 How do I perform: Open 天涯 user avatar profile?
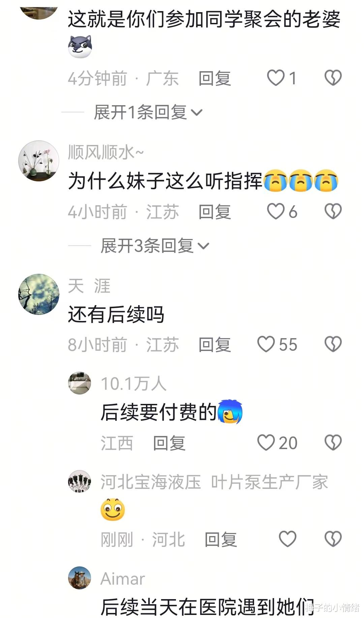[39, 294]
